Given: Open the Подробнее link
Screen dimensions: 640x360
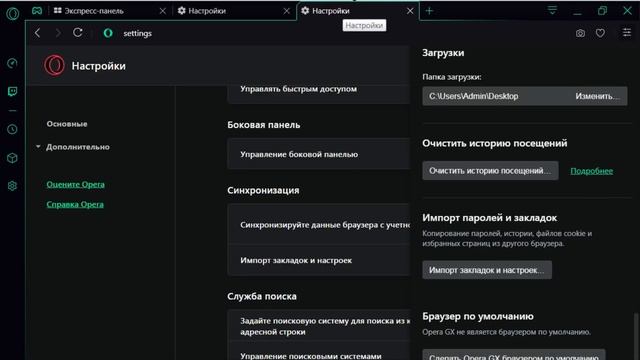Looking at the screenshot, I should pyautogui.click(x=591, y=171).
